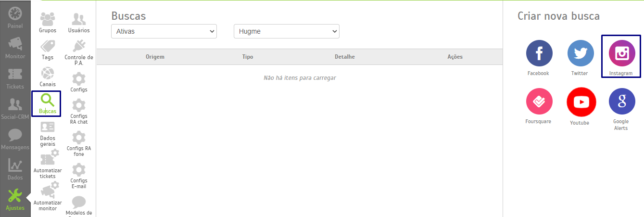Click the Ações column header
Screen dimensions: 644x217
(455, 57)
